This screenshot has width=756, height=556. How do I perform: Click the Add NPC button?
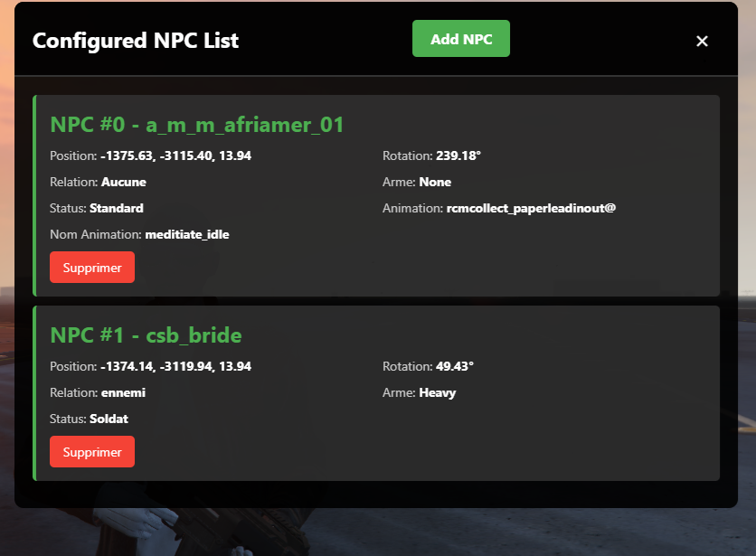click(460, 38)
